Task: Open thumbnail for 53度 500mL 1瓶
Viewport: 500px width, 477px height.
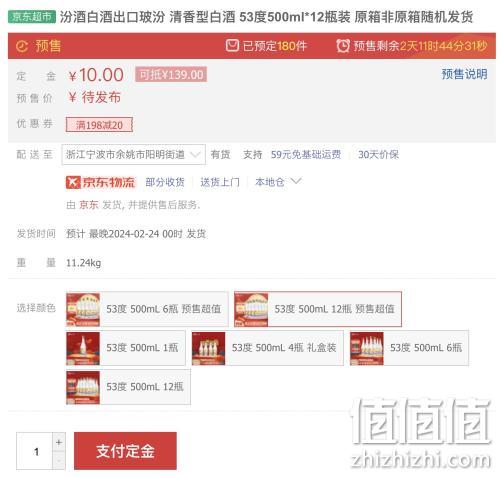Action: (83, 348)
